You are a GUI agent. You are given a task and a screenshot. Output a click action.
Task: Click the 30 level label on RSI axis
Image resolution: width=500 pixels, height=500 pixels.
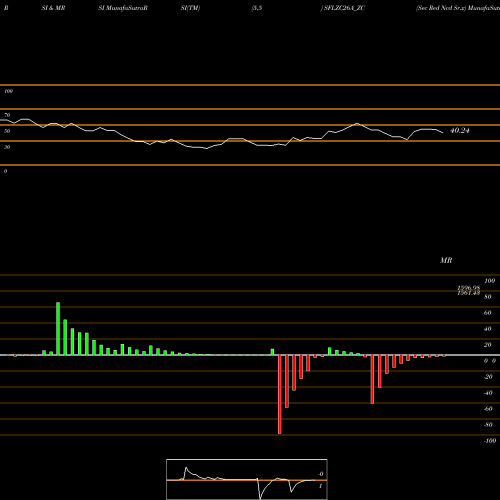pyautogui.click(x=7, y=147)
